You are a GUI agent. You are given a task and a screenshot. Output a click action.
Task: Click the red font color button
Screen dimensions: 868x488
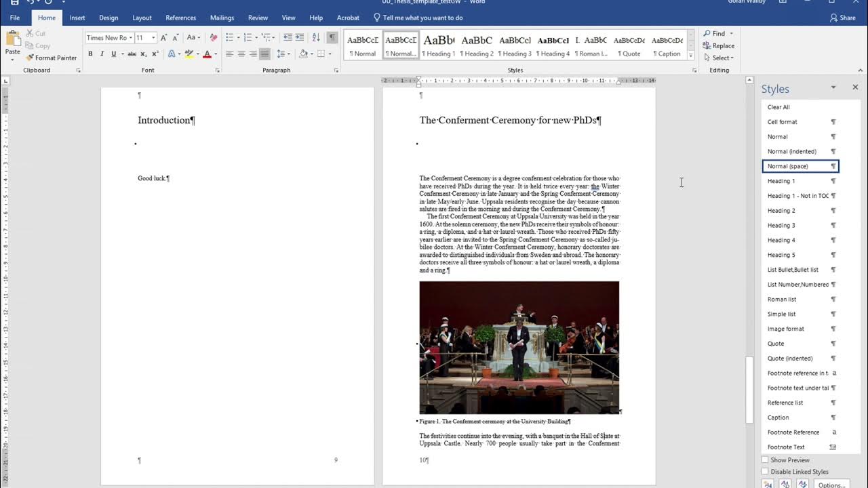[207, 54]
